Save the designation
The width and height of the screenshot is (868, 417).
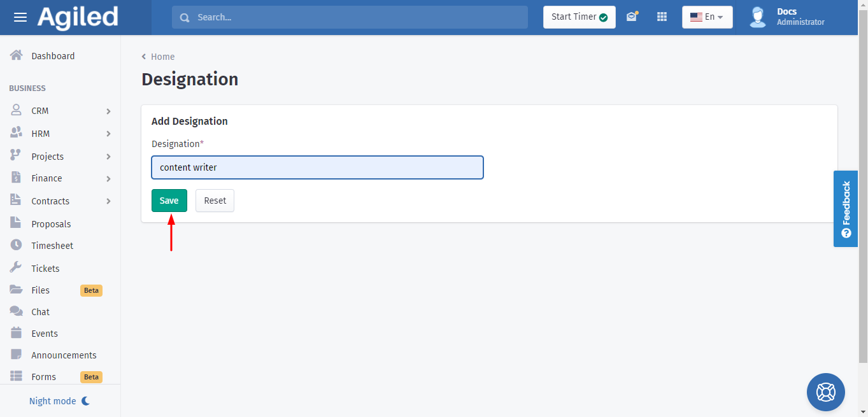pos(169,201)
